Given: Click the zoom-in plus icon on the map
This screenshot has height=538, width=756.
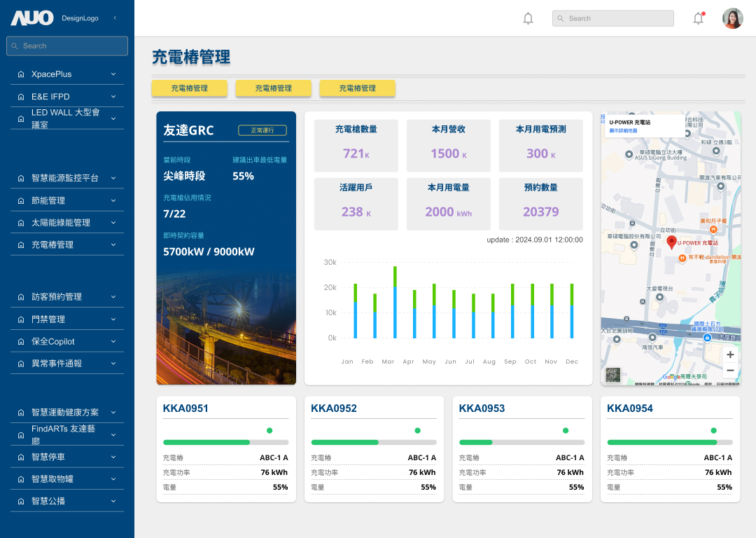Looking at the screenshot, I should [730, 354].
